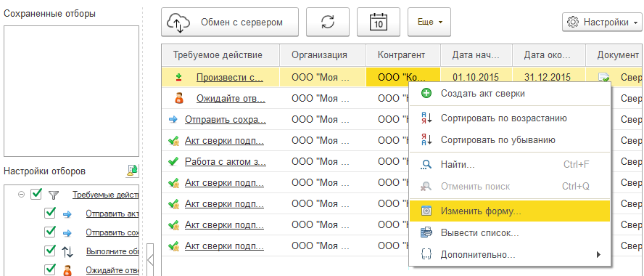Select the first row's ООО "Моя ... organization cell
The image size is (644, 276).
(323, 77)
